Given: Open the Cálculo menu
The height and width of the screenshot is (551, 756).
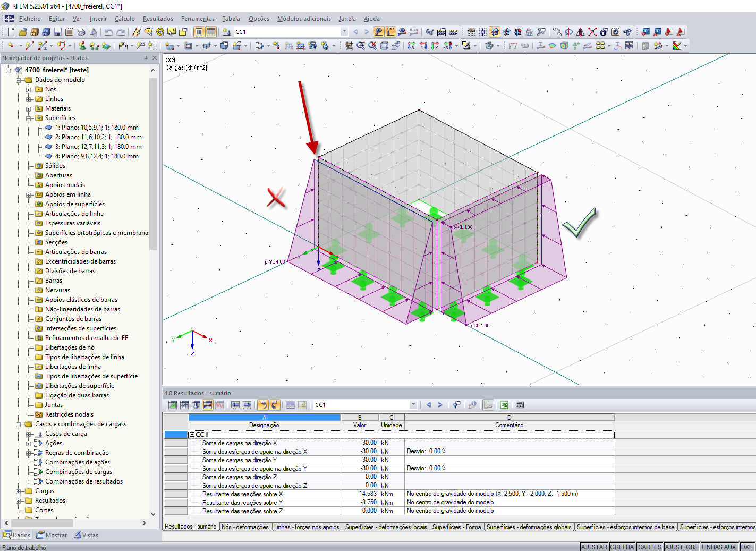Looking at the screenshot, I should click(x=125, y=19).
